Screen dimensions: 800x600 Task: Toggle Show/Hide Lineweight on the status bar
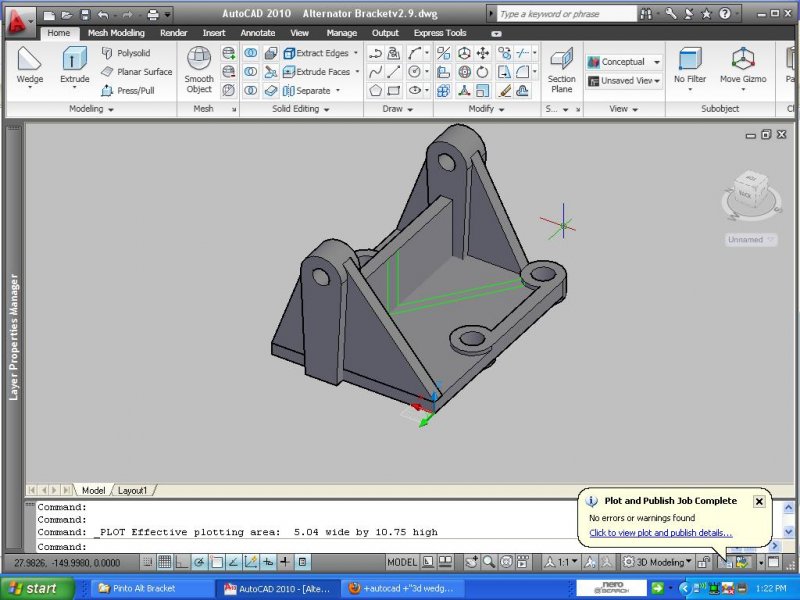point(285,562)
